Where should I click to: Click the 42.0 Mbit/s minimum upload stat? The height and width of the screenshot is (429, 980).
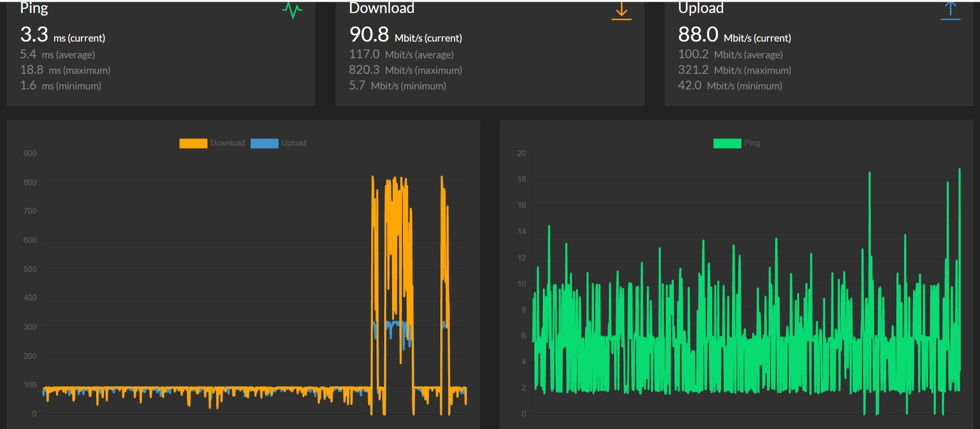tap(730, 85)
